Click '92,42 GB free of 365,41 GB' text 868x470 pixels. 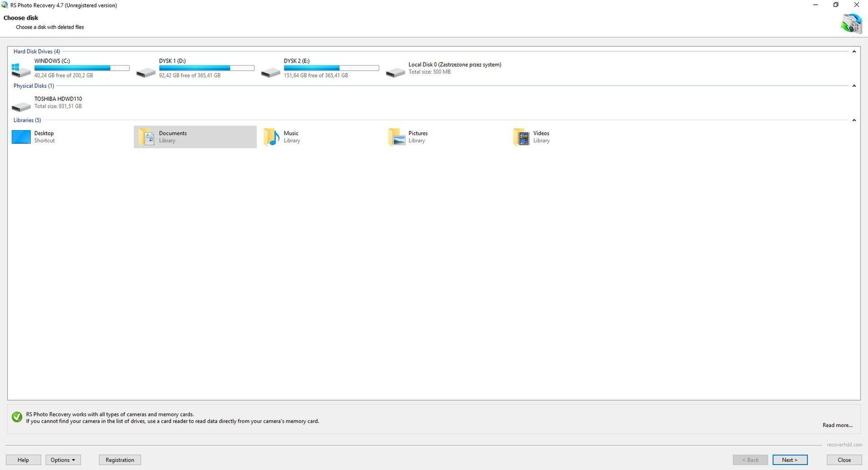tap(190, 76)
